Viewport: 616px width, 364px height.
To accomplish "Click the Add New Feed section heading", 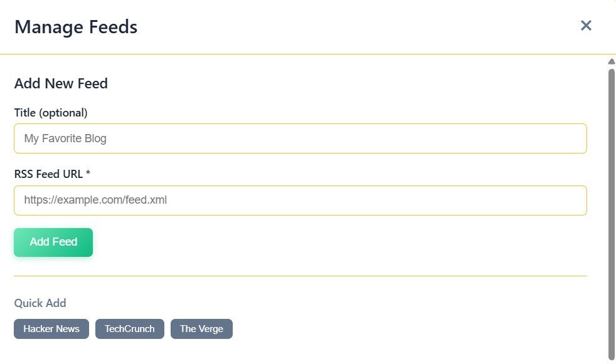I will (61, 83).
